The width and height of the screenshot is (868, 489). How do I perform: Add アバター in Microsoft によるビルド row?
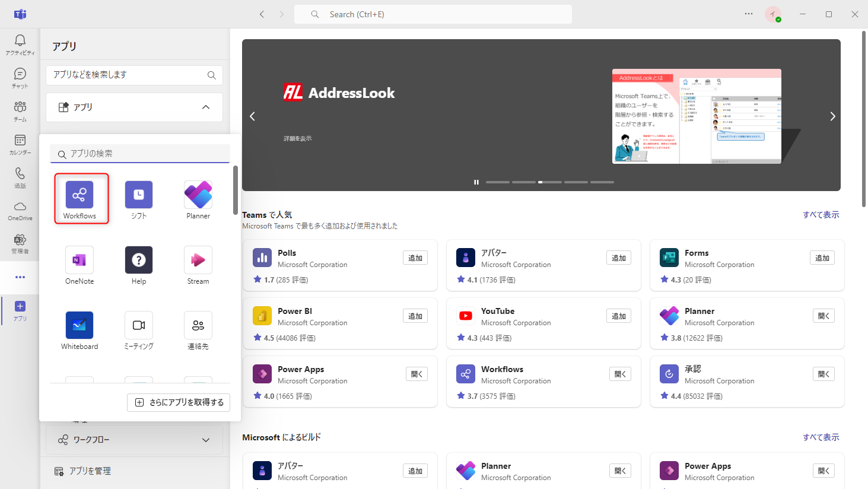(x=415, y=471)
